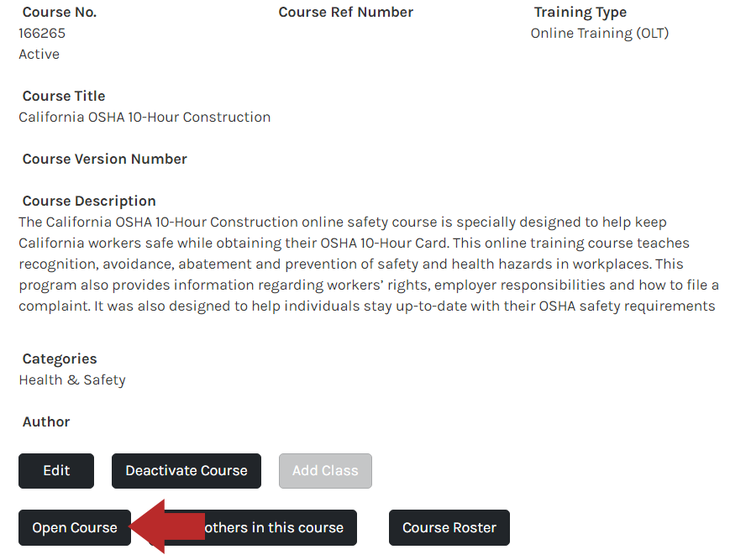Click the California OSHA 10-Hour Construction title
This screenshot has height=560, width=746.
point(144,117)
